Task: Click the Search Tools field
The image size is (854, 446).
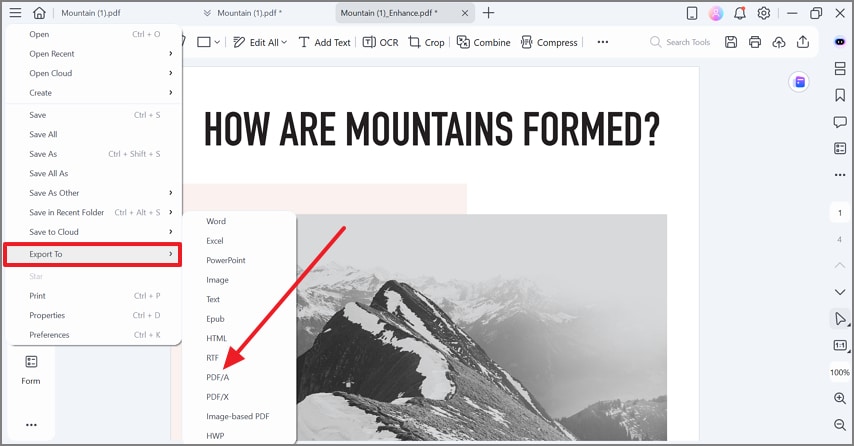Action: click(x=681, y=42)
